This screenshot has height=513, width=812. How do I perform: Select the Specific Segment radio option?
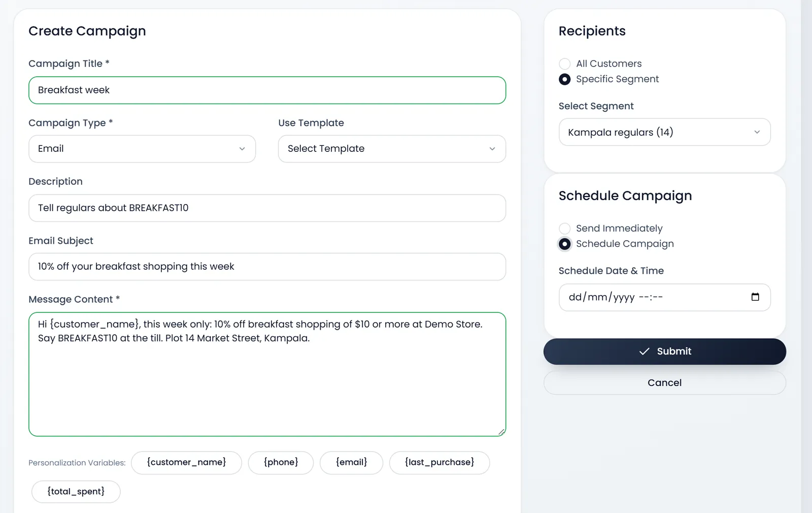pos(564,79)
